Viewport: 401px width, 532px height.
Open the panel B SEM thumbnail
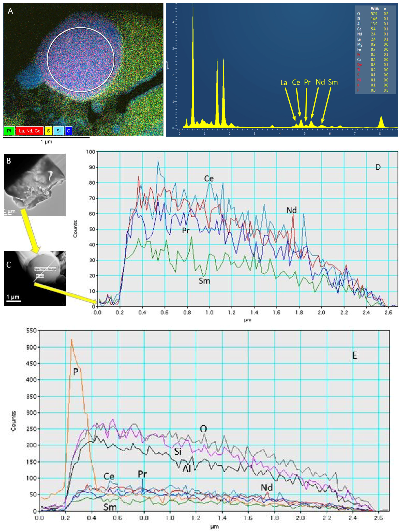pyautogui.click(x=35, y=185)
